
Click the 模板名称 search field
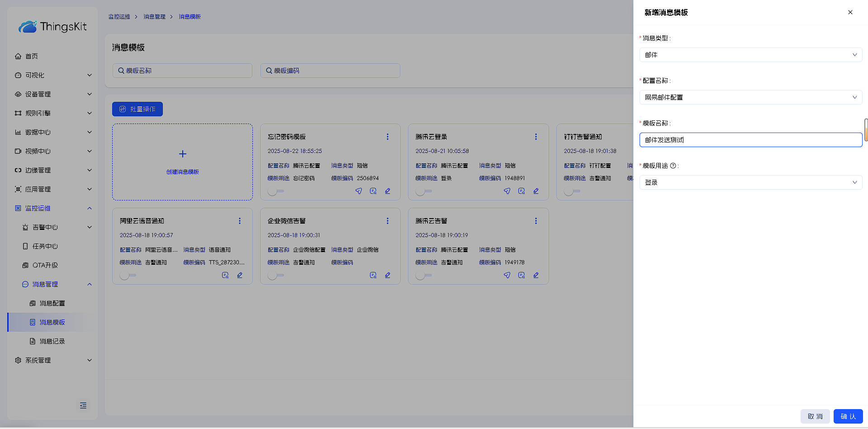click(183, 71)
